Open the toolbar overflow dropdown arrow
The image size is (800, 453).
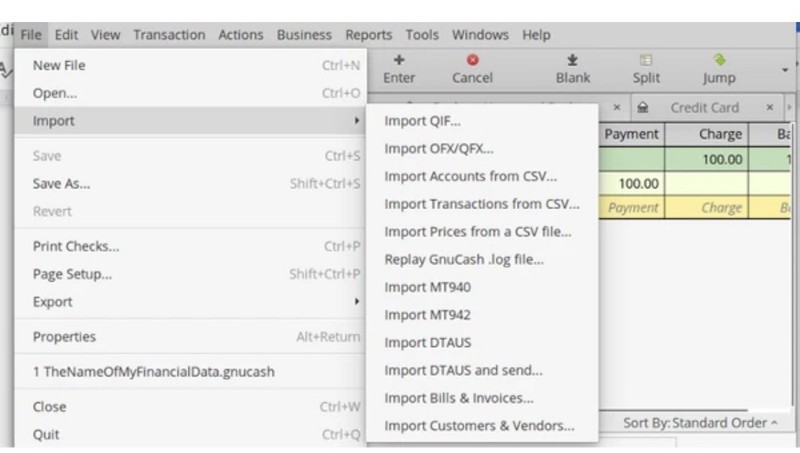pos(785,69)
